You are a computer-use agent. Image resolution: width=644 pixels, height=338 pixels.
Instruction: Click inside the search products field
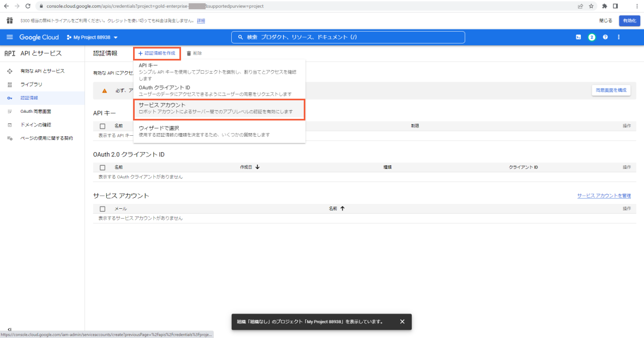click(x=349, y=37)
